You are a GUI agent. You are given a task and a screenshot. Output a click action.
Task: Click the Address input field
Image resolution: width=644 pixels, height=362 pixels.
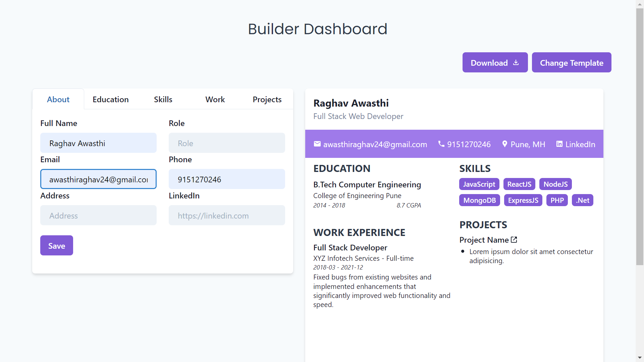pos(98,216)
